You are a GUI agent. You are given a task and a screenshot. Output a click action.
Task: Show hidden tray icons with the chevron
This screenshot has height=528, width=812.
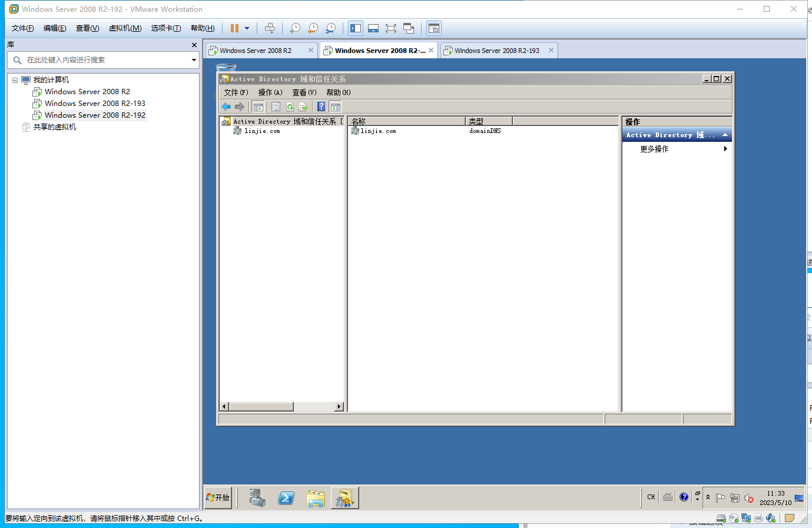708,497
